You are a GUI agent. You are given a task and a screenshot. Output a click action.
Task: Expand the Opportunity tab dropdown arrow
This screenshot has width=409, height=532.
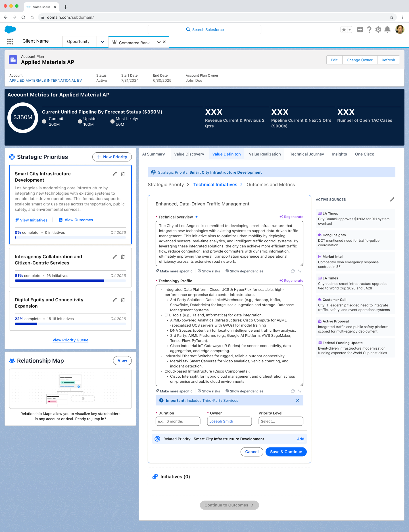(x=102, y=42)
